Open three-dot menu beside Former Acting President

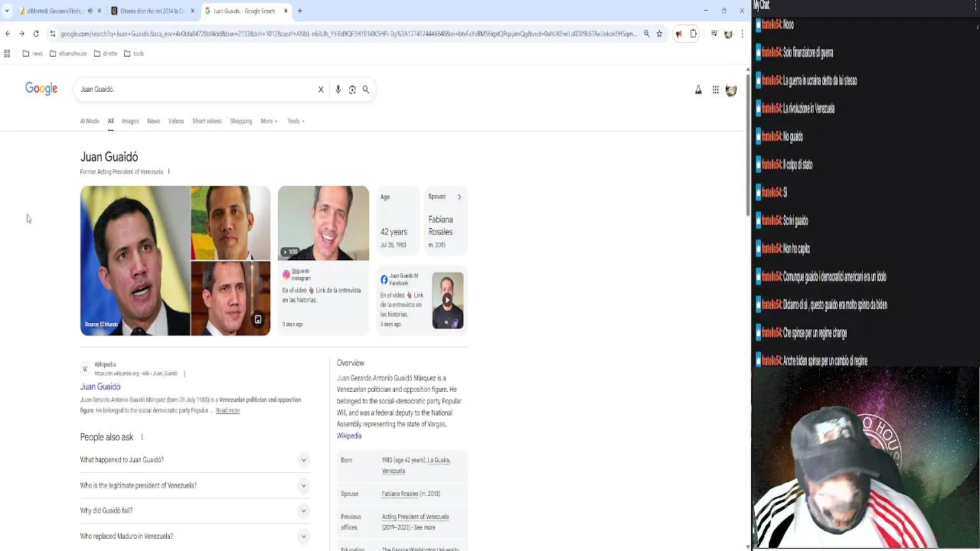[x=168, y=171]
